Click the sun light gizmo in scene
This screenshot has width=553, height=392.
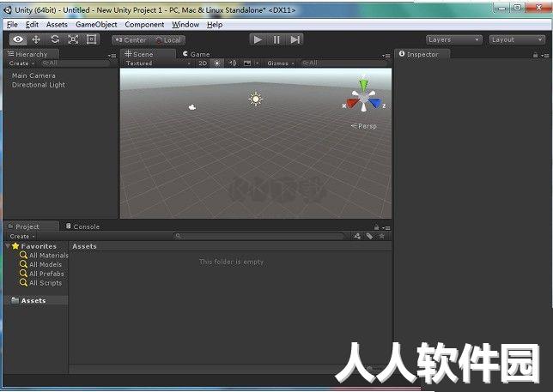coord(255,100)
